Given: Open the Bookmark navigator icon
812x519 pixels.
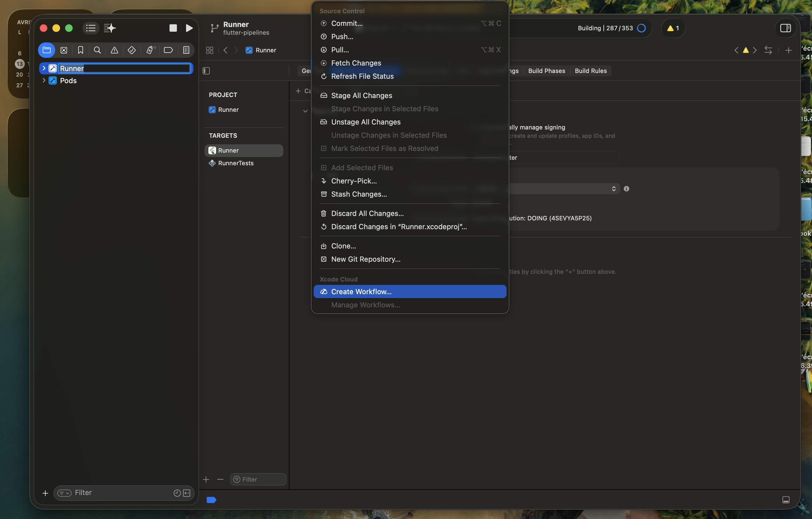Looking at the screenshot, I should [80, 50].
